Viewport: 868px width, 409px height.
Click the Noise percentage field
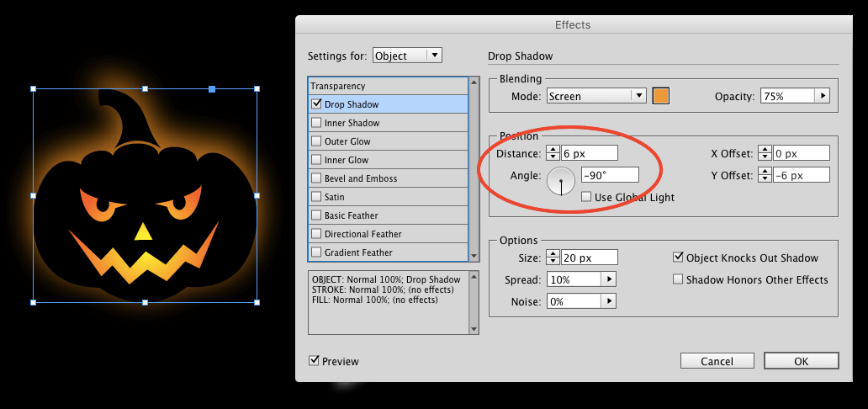[574, 301]
